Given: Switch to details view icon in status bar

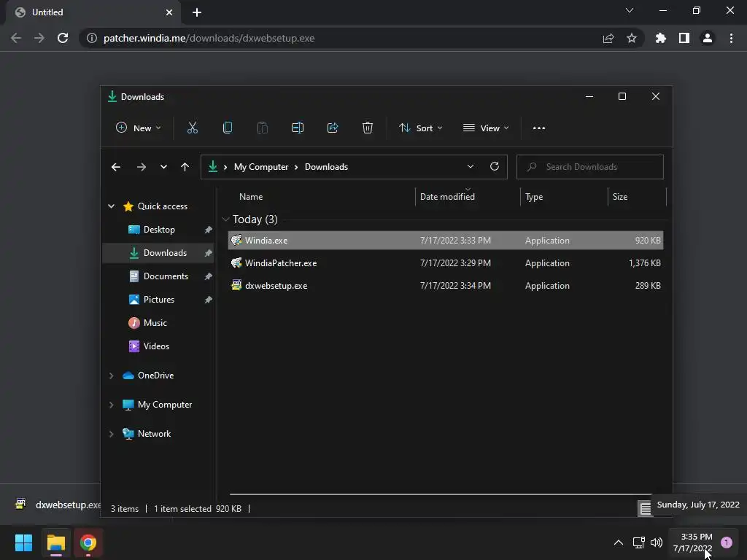Looking at the screenshot, I should [645, 508].
